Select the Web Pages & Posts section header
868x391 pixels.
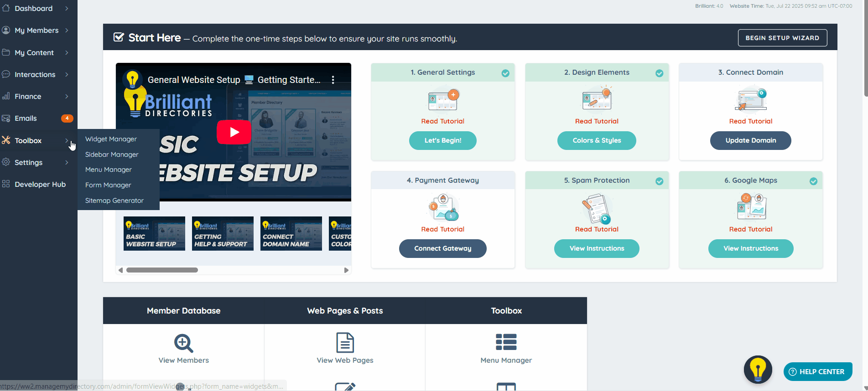pos(345,311)
